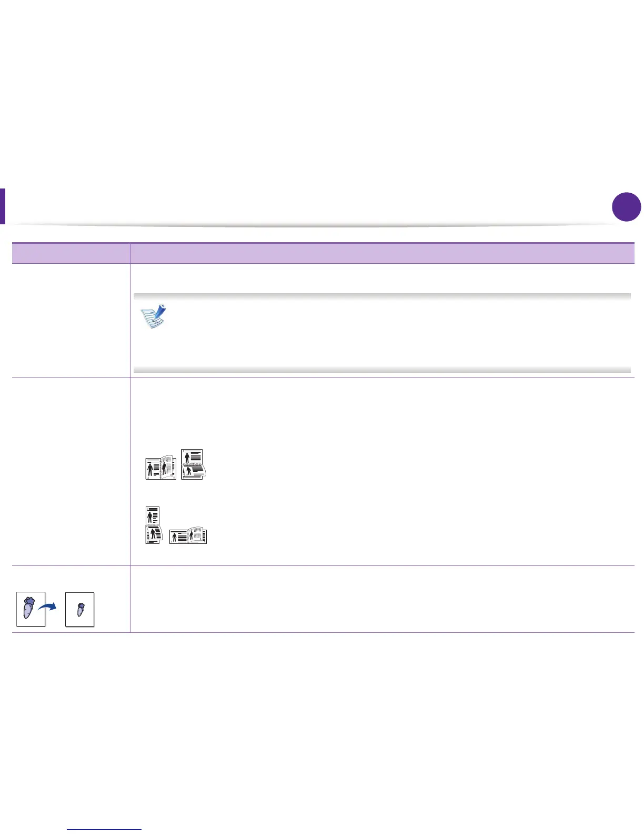This screenshot has height=834, width=644.
Task: Click the blank area inside the note box
Action: pos(395,333)
